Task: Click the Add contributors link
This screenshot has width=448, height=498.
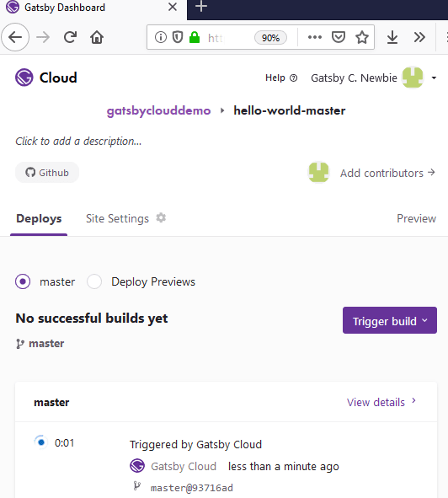Action: pos(387,173)
